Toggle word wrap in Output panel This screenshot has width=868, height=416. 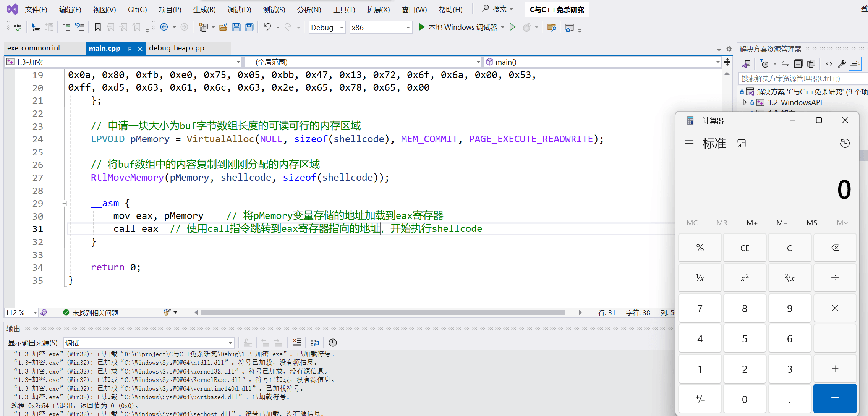click(314, 343)
